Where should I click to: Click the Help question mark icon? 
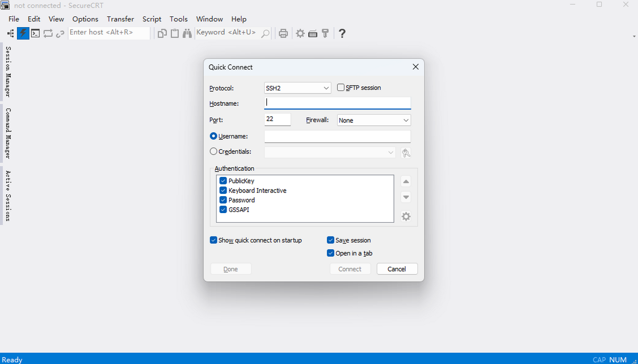pos(342,33)
